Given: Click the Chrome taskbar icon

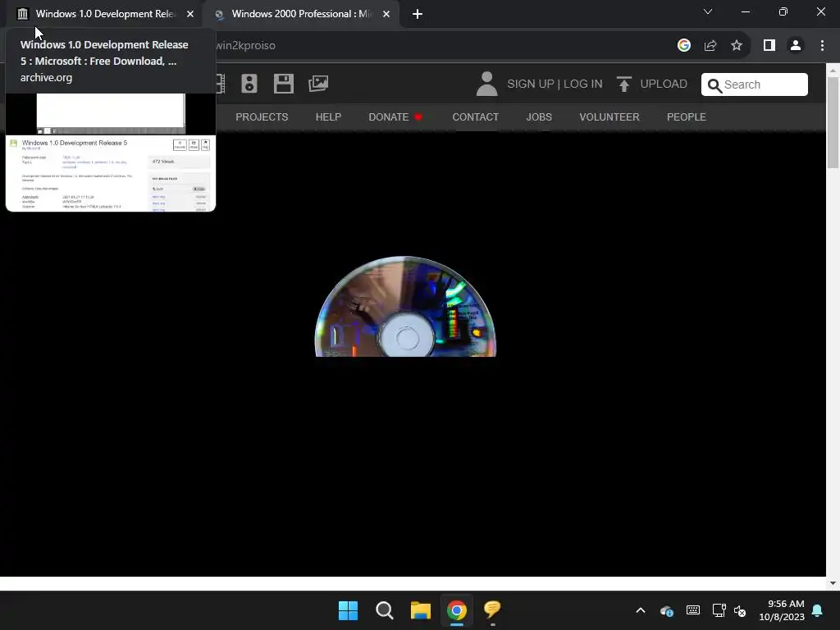Looking at the screenshot, I should pos(457,610).
